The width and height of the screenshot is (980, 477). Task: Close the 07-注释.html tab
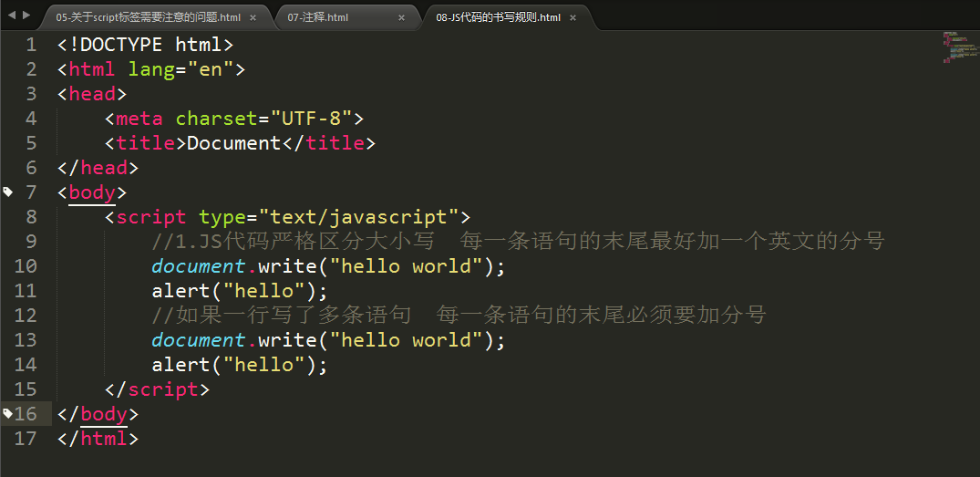(401, 17)
